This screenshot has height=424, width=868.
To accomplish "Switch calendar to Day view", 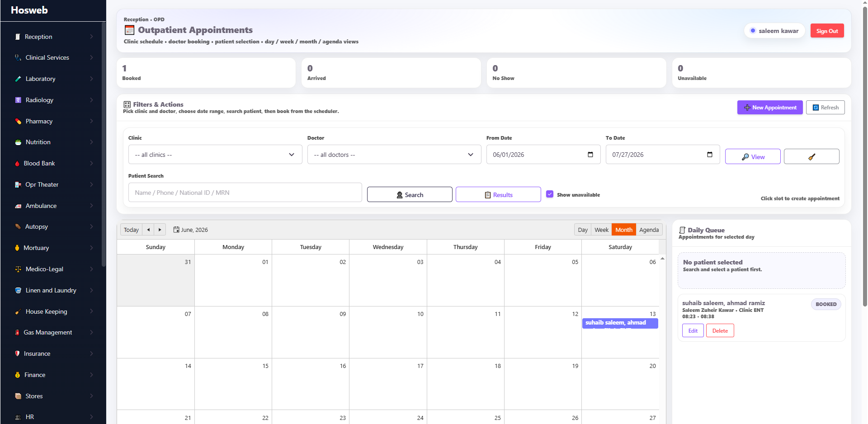I will pyautogui.click(x=583, y=230).
